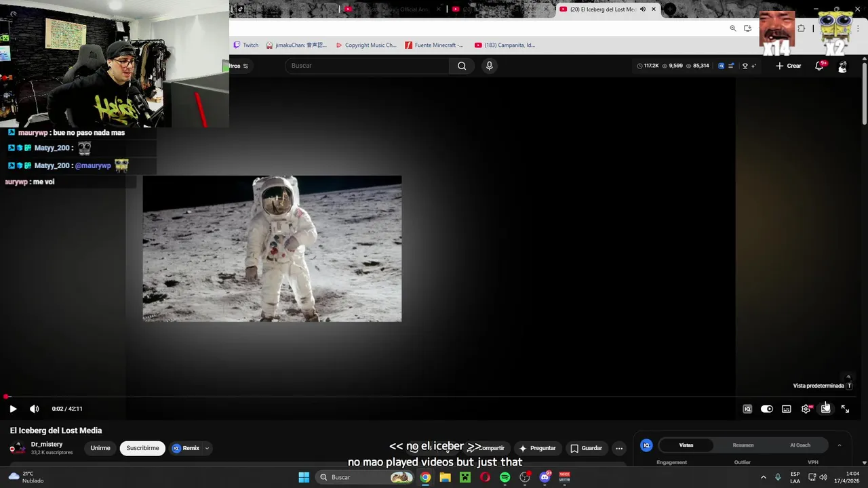Screen dimensions: 868x488
Task: Show hidden system tray icons chevron
Action: (763, 477)
